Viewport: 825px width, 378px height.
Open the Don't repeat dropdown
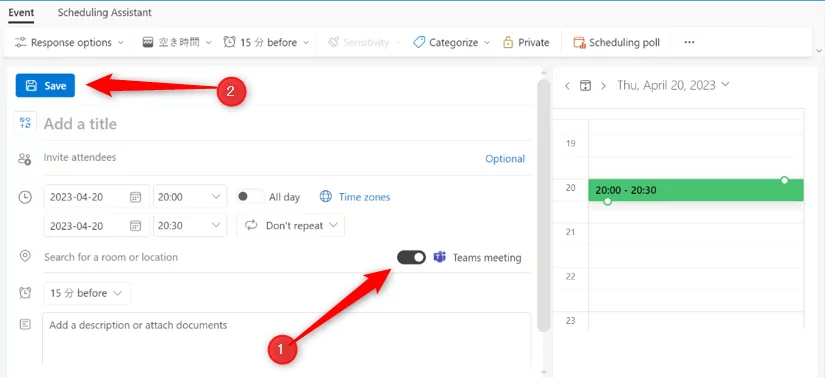(x=291, y=225)
